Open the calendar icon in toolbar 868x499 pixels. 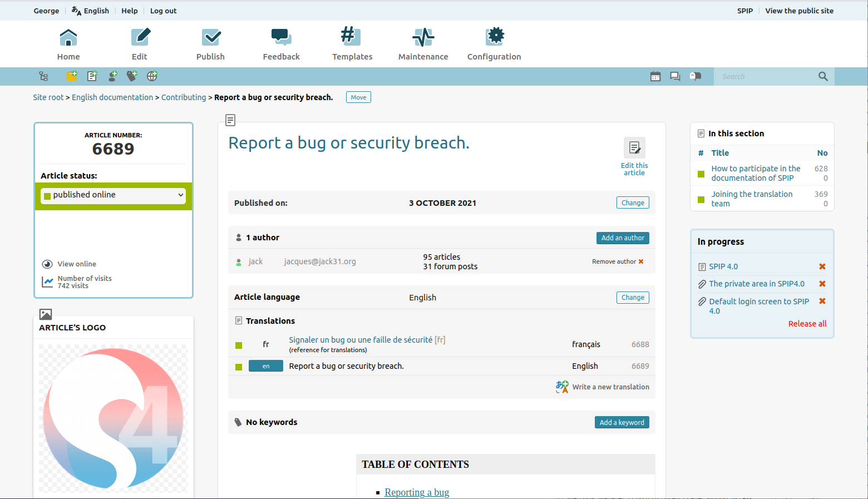(x=655, y=76)
